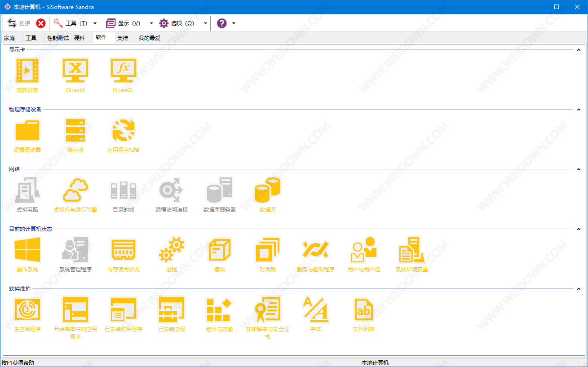Launch 应用程序扫描 icon
This screenshot has width=588, height=367.
click(124, 130)
